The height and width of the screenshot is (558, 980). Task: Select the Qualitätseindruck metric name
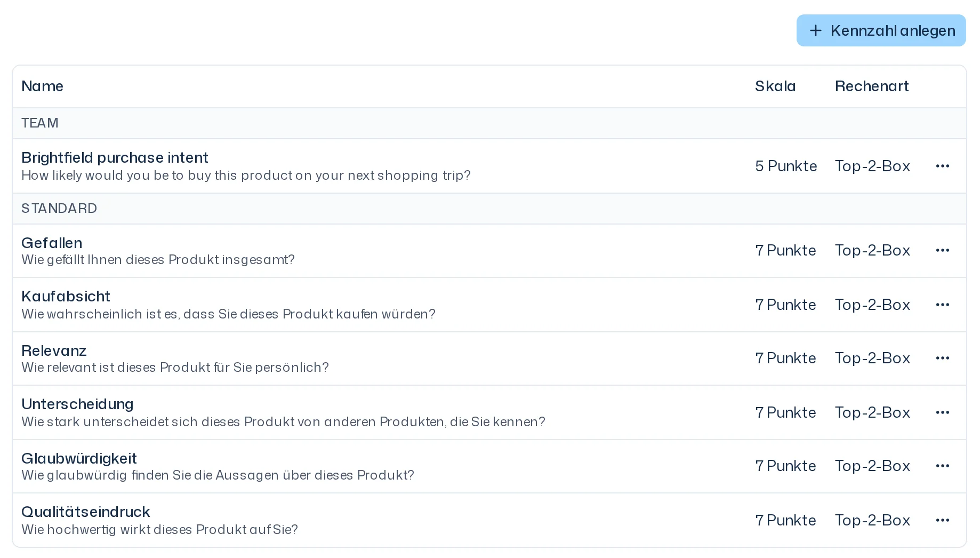pyautogui.click(x=85, y=512)
